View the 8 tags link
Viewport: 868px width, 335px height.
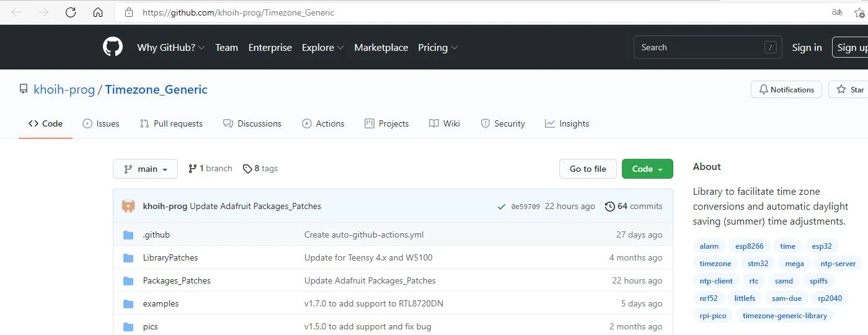[x=260, y=168]
